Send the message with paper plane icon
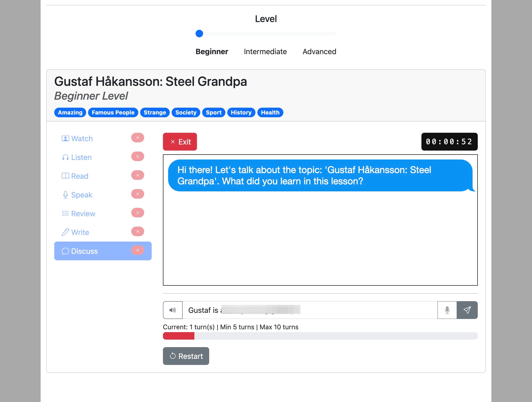The height and width of the screenshot is (402, 532). pyautogui.click(x=467, y=310)
